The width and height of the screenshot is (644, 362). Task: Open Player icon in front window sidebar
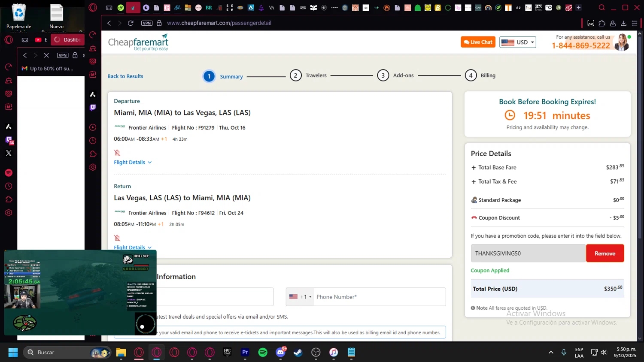[93, 127]
